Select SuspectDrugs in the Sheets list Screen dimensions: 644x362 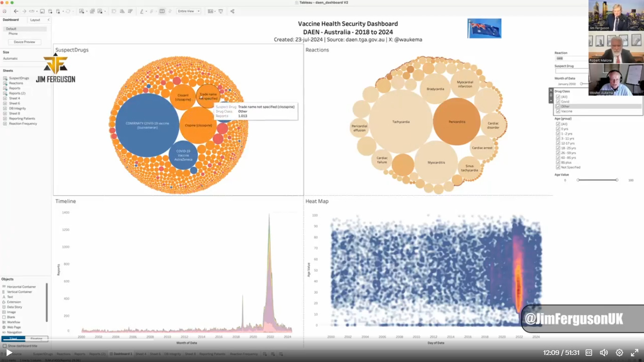coord(19,78)
